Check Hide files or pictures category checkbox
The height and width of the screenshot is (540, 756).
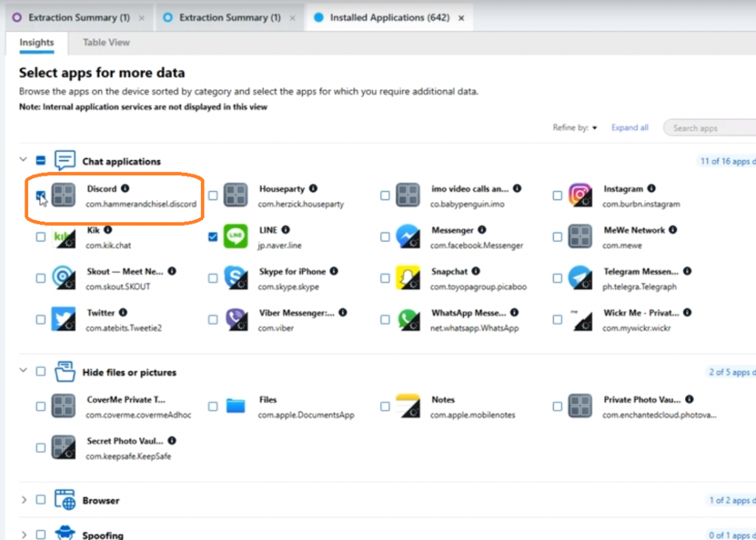41,371
